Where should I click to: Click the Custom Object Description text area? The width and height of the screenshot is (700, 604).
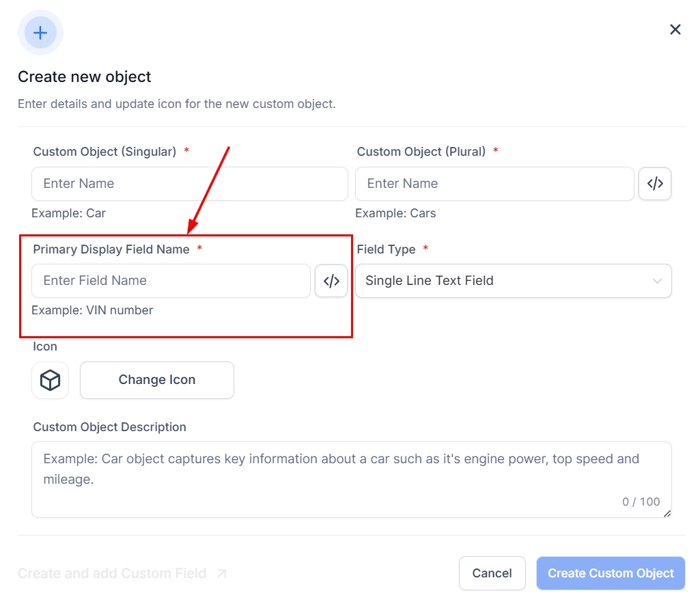341,471
